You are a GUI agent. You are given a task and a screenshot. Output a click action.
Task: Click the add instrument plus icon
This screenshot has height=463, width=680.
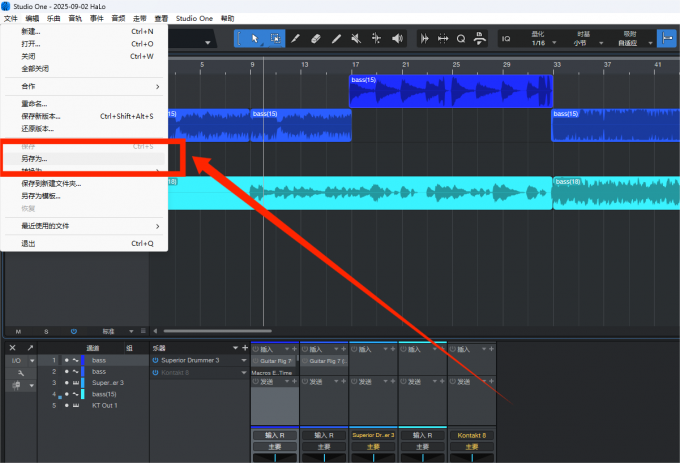coord(245,347)
